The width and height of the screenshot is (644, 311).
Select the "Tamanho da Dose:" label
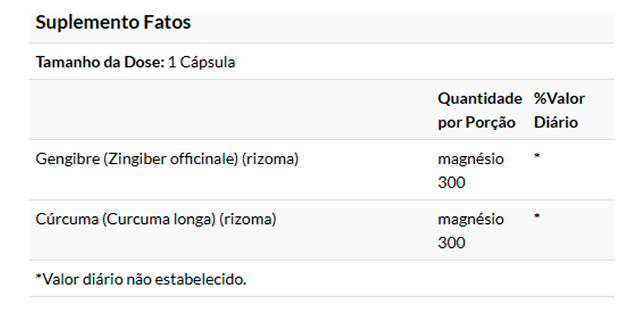point(100,62)
